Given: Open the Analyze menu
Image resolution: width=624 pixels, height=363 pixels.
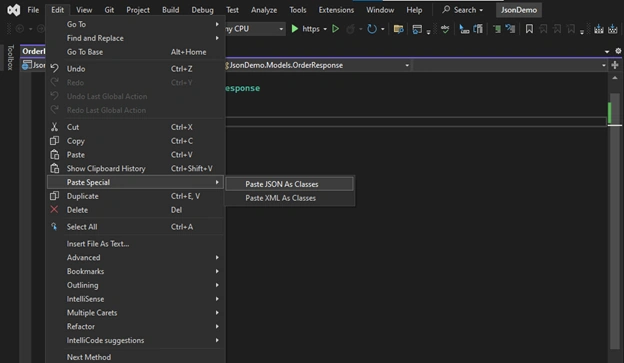Looking at the screenshot, I should click(x=264, y=10).
